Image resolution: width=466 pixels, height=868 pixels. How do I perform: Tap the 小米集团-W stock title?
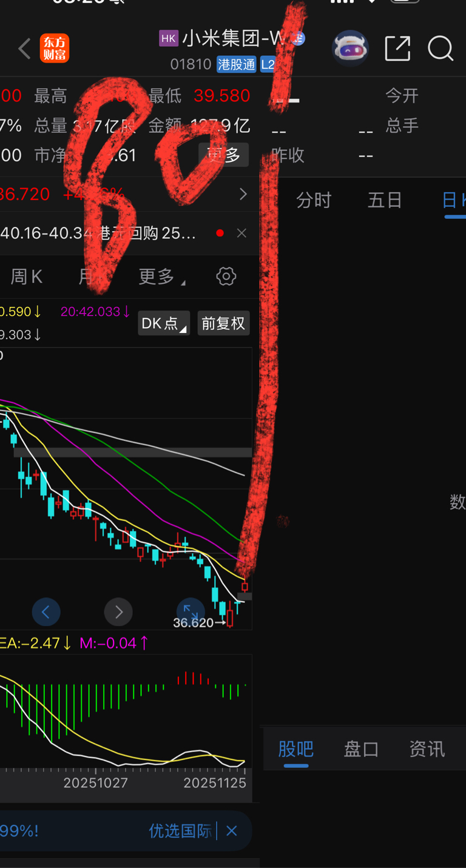[233, 39]
